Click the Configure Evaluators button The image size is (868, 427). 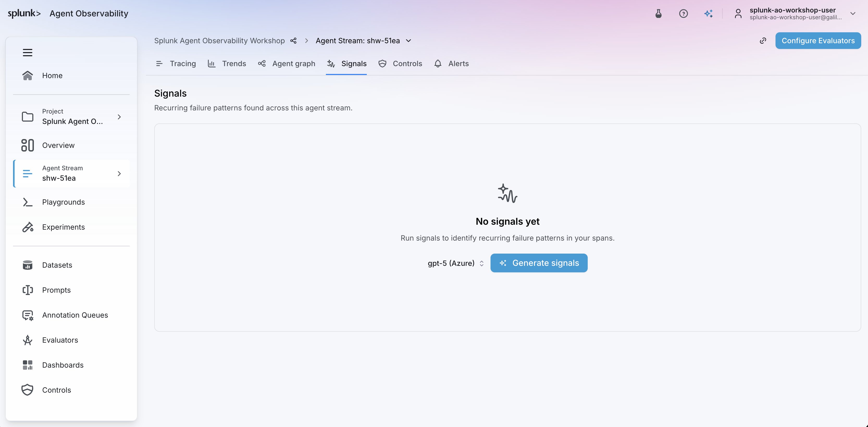click(818, 41)
